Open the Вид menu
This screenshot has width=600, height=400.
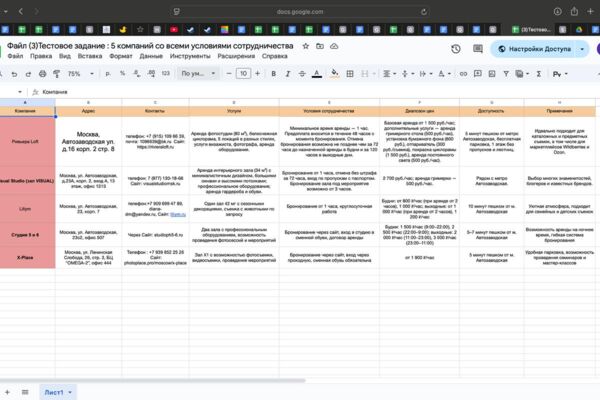[65, 56]
